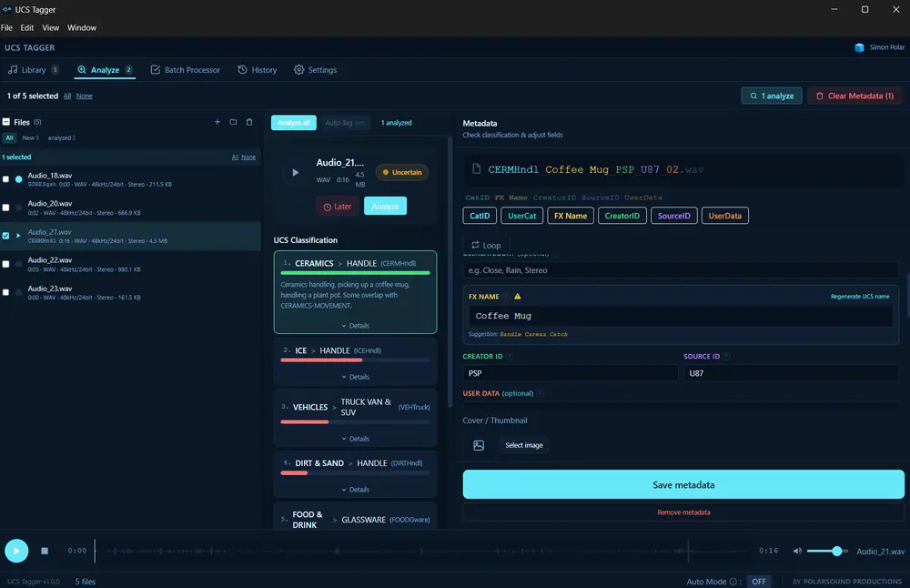Screen dimensions: 910x588
Task: Click the waveform timeline scrubber
Action: 424,551
